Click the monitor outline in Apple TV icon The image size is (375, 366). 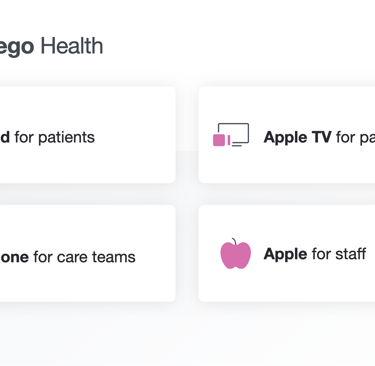click(233, 133)
